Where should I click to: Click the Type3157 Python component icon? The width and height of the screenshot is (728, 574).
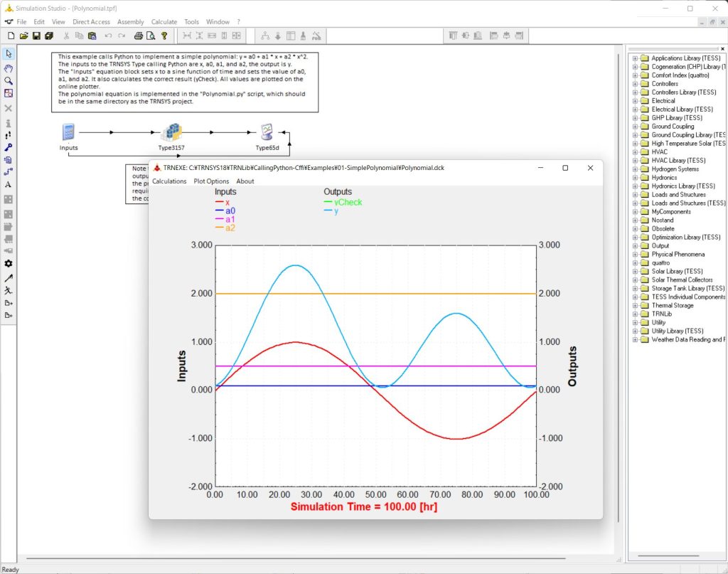coord(171,132)
